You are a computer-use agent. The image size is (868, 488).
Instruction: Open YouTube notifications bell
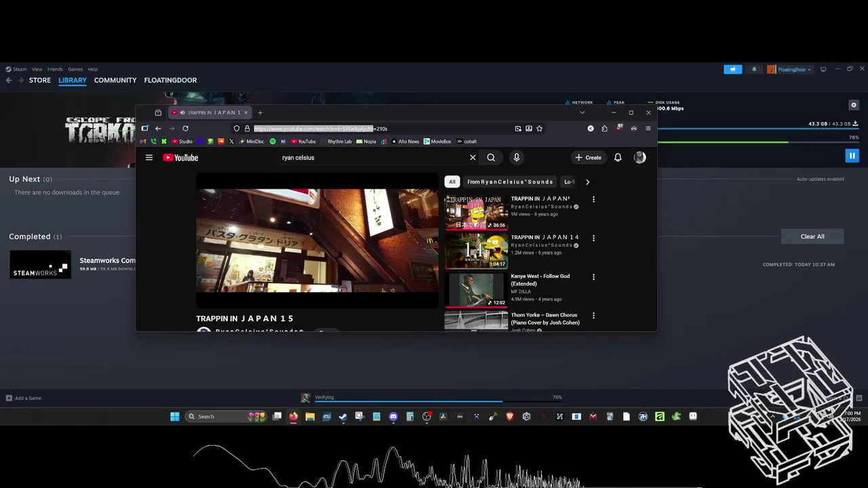618,157
